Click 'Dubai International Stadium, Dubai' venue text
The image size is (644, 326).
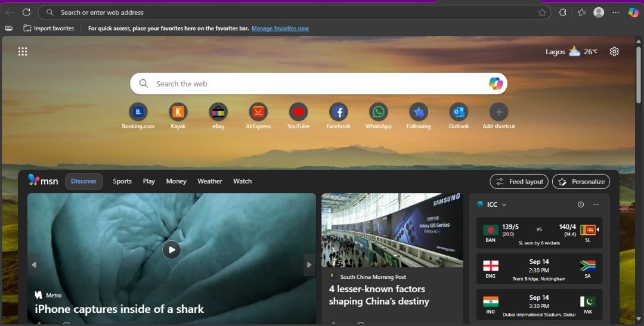tap(539, 315)
